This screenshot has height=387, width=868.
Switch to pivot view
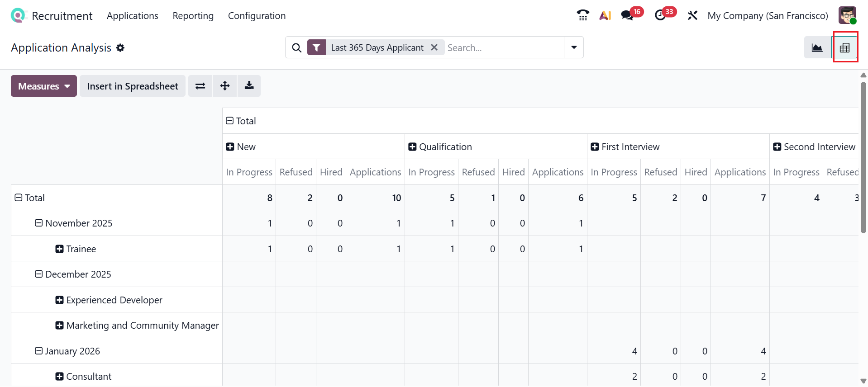(844, 47)
